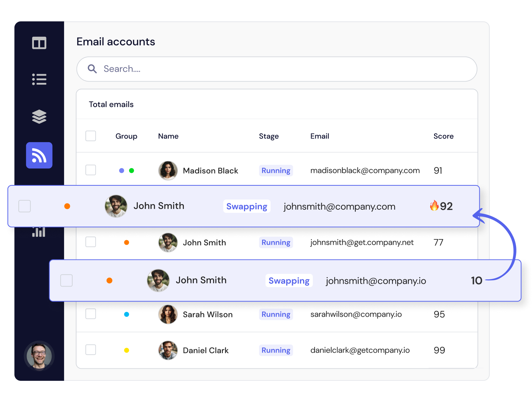Click the Search field
The image size is (532, 402).
click(277, 69)
